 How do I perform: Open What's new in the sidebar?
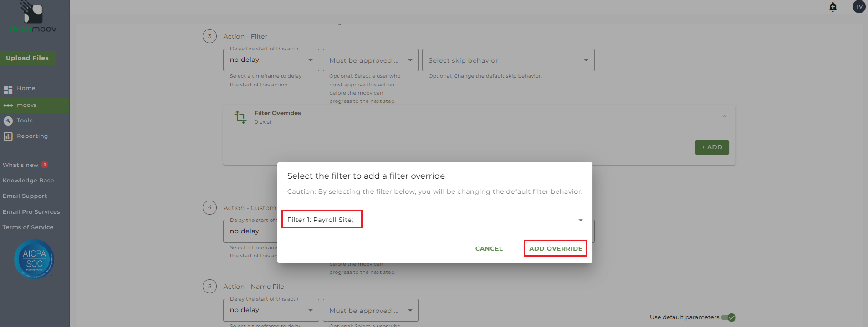click(x=20, y=165)
